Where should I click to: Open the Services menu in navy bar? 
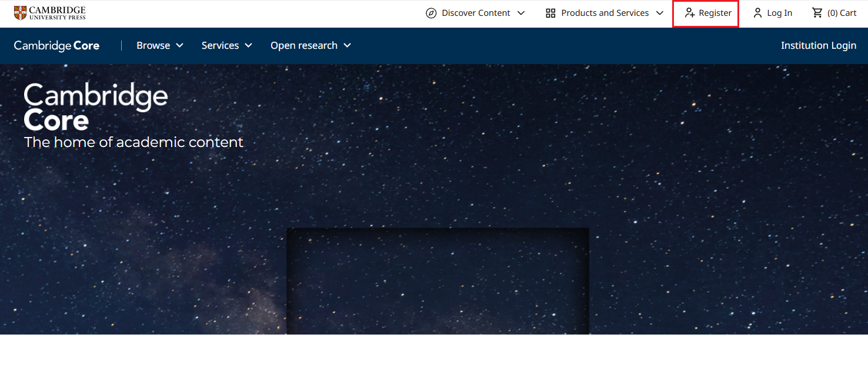(x=227, y=45)
